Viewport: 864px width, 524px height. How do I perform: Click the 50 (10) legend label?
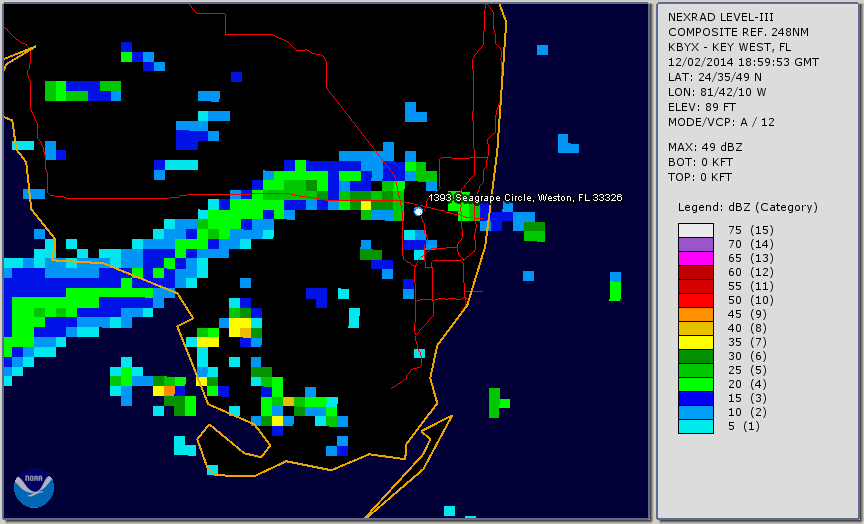pyautogui.click(x=751, y=300)
